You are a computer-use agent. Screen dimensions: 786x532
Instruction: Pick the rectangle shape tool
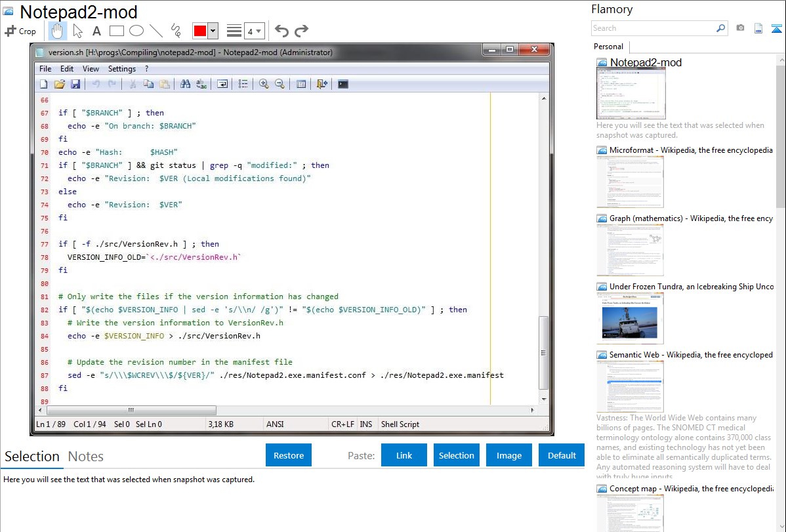point(116,31)
